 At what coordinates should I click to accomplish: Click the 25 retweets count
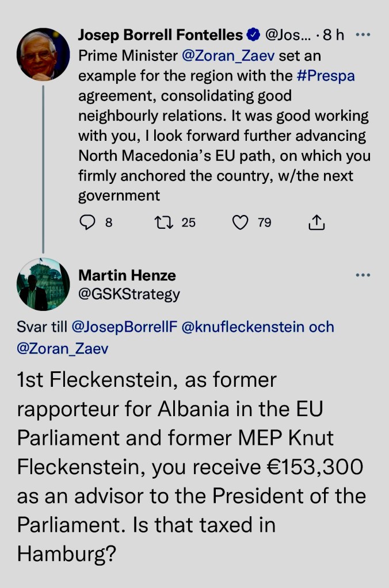click(x=188, y=222)
